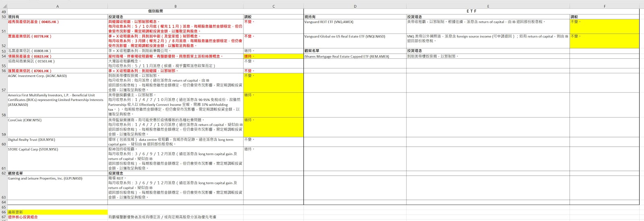Click the red 退休核心投資組合 cell
644x221 pixels.
click(58, 217)
